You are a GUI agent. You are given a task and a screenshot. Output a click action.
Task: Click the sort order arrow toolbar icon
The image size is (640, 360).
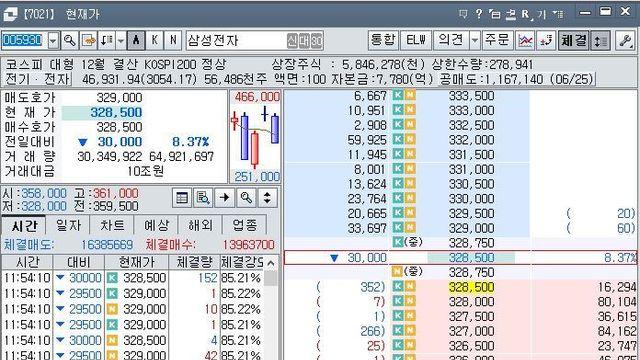click(x=107, y=40)
